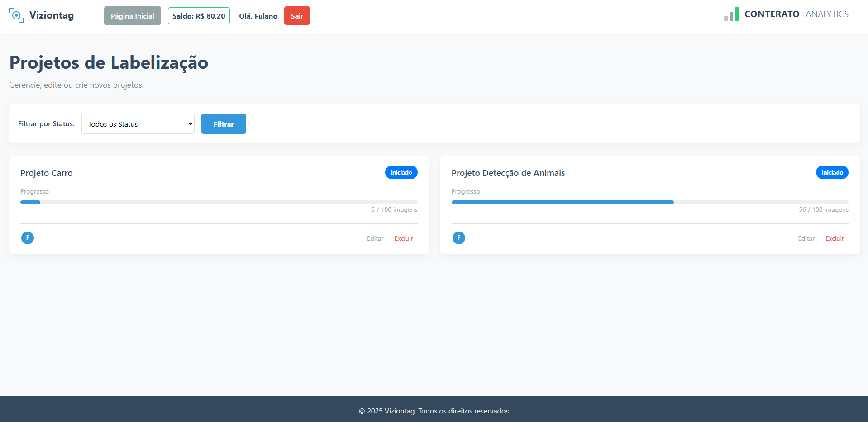Click the Viziontag camera logo icon
The height and width of the screenshot is (422, 868).
[x=17, y=15]
